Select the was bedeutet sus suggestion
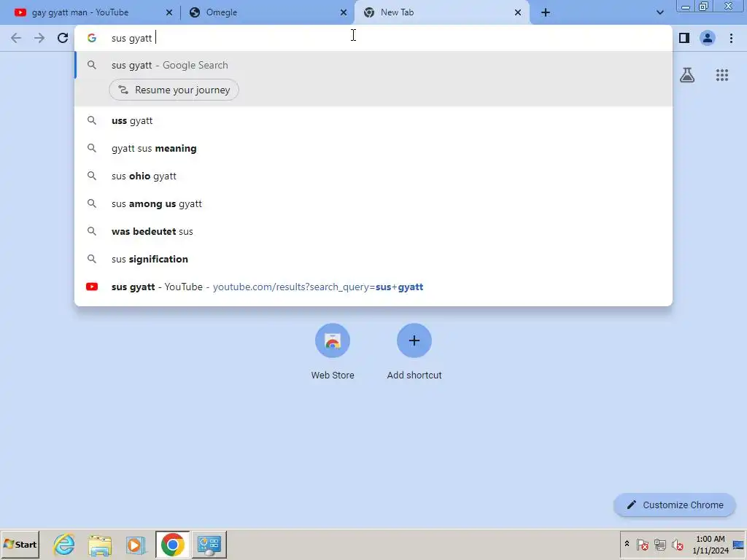This screenshot has height=560, width=747. click(373, 231)
